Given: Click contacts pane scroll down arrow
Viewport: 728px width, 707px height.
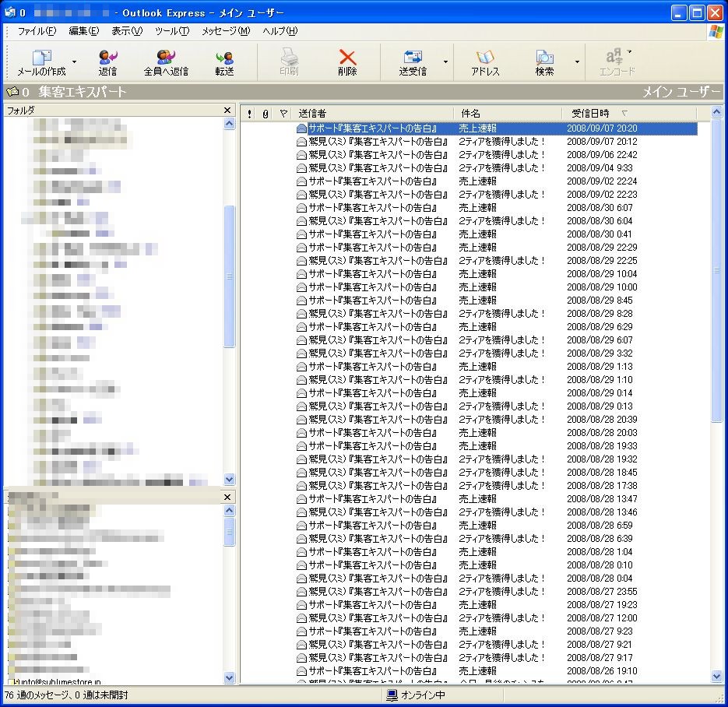Looking at the screenshot, I should (230, 677).
